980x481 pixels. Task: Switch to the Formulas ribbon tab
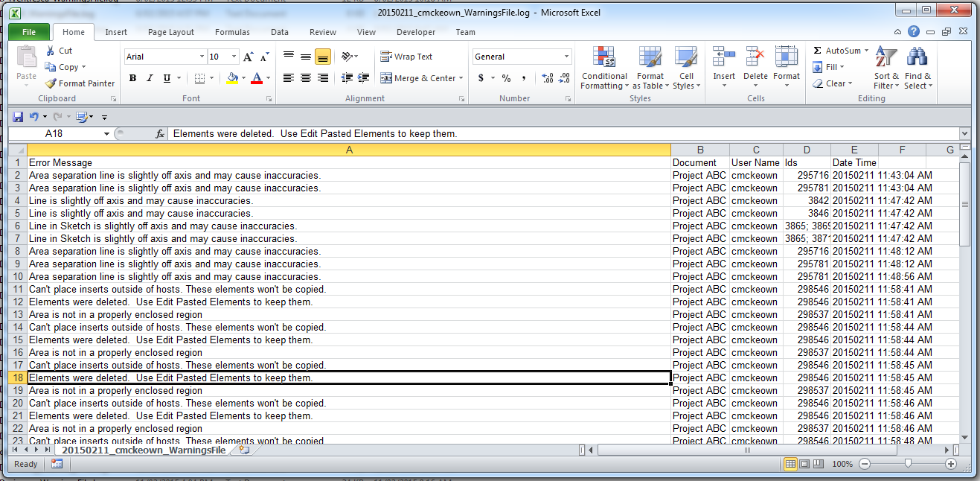[x=232, y=32]
